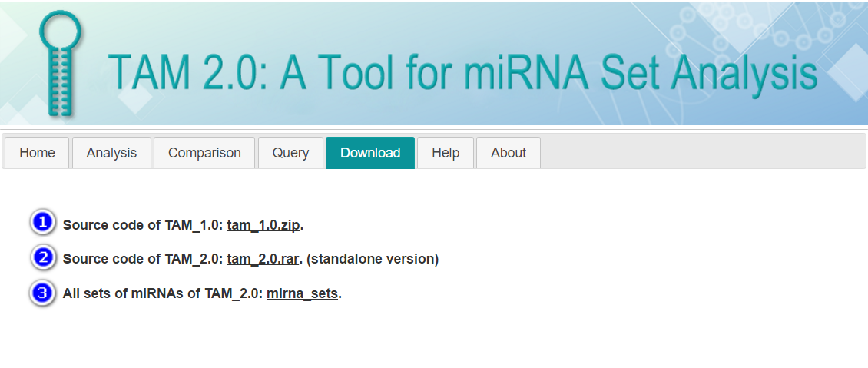The image size is (868, 368).
Task: Go to the Home tab
Action: [37, 153]
